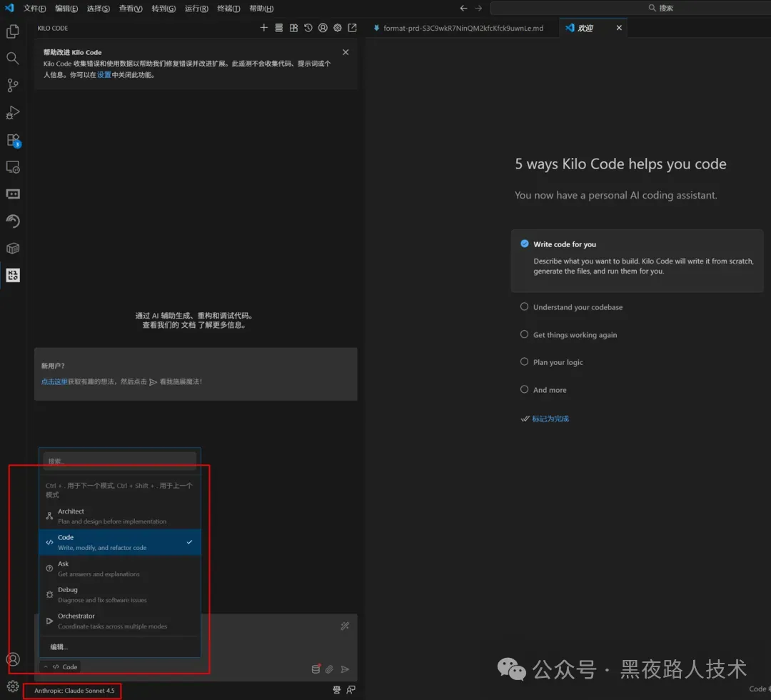
Task: Click the mode search input field
Action: point(119,461)
